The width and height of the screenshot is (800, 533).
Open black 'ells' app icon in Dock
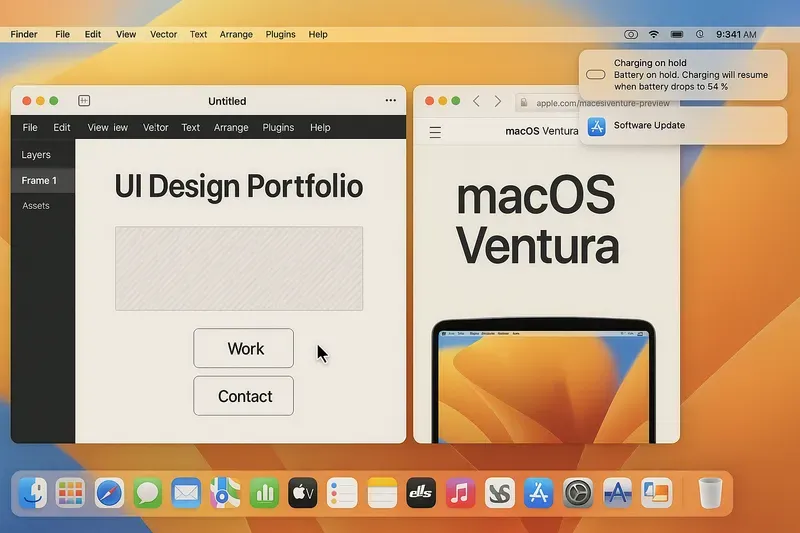pos(421,493)
